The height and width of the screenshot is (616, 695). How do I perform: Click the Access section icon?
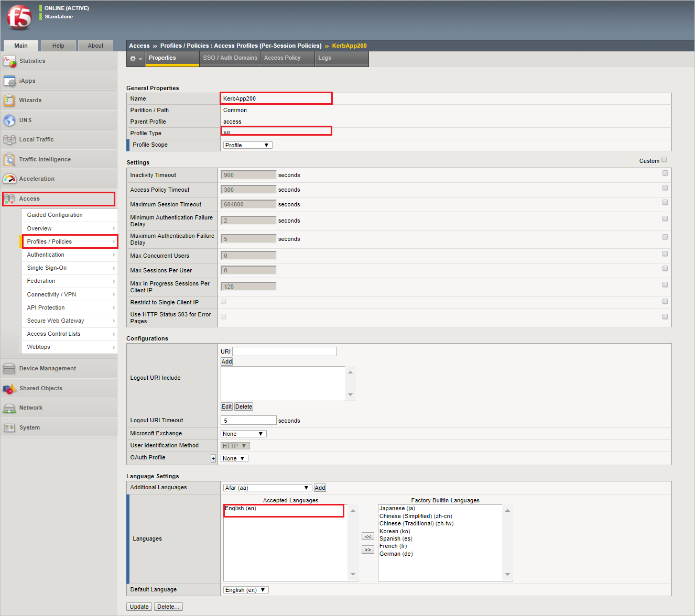[9, 199]
